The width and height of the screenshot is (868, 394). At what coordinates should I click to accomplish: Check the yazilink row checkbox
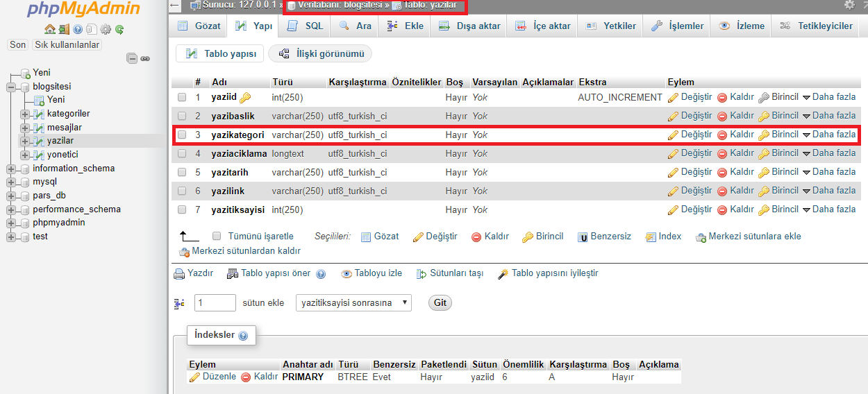pos(182,191)
